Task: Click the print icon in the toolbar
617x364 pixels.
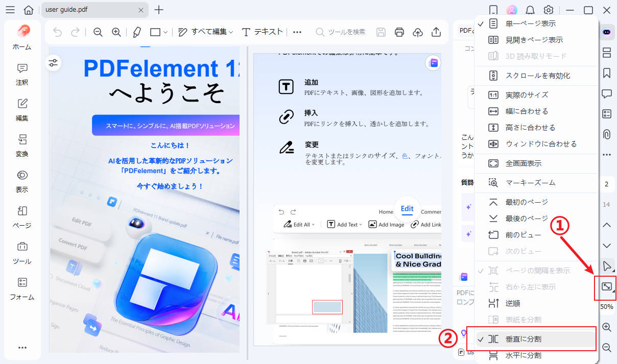Action: tap(399, 32)
